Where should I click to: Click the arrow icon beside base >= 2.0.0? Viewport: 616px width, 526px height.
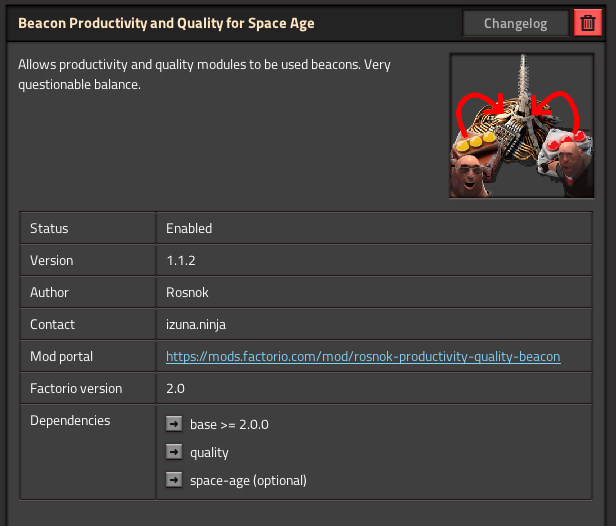pyautogui.click(x=174, y=424)
